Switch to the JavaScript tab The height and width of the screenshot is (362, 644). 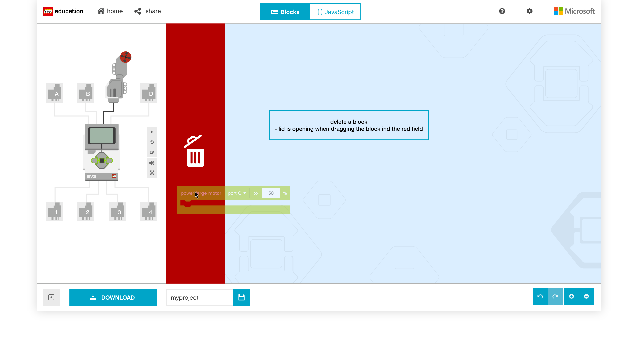tap(335, 12)
